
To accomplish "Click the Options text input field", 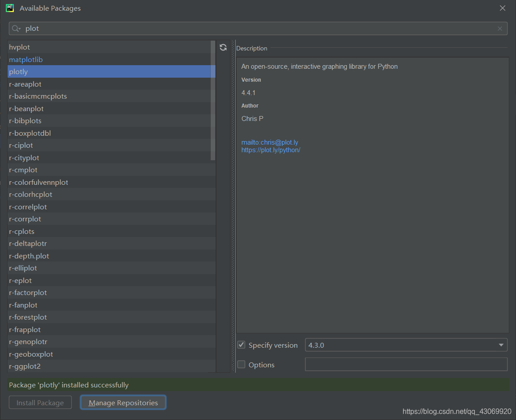I will point(406,364).
